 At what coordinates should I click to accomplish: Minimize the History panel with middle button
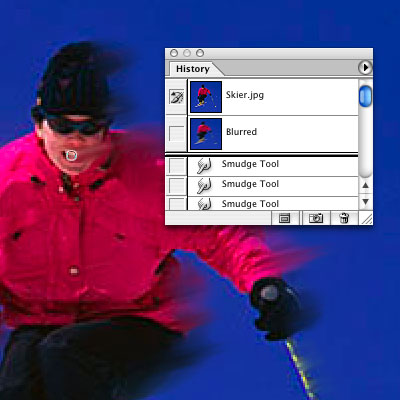(187, 53)
